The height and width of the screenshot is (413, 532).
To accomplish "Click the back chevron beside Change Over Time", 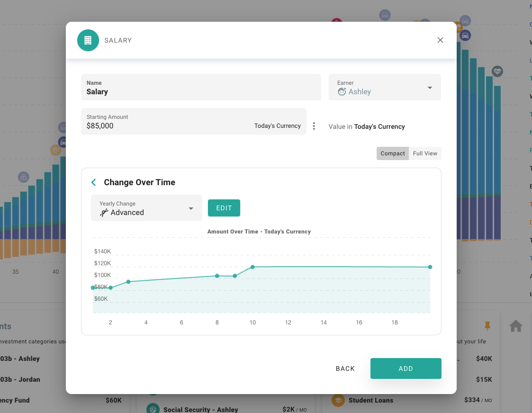I will (93, 182).
